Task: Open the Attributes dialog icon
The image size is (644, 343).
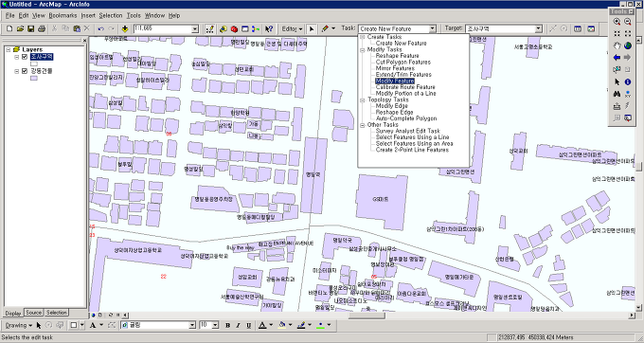Action: 578,28
